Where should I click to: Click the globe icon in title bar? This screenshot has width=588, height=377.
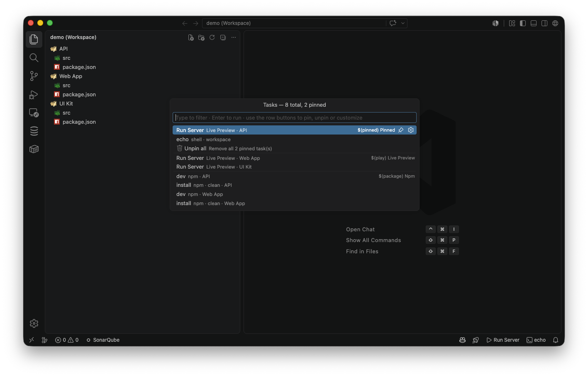(x=555, y=23)
